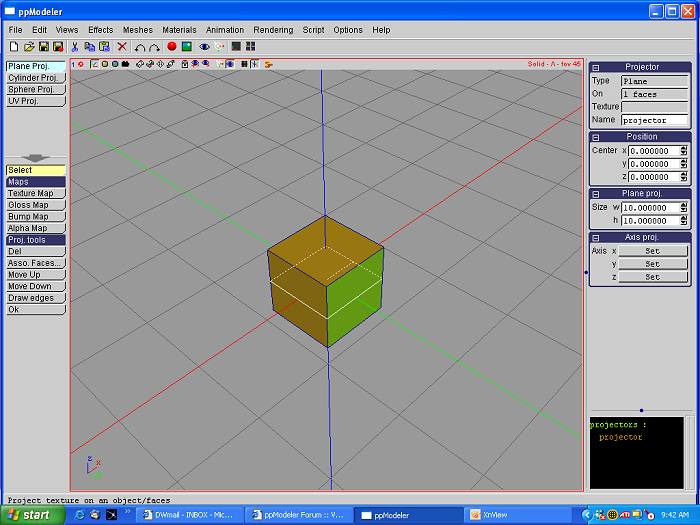The image size is (700, 525).
Task: Create a new file with the blank page icon
Action: point(14,46)
